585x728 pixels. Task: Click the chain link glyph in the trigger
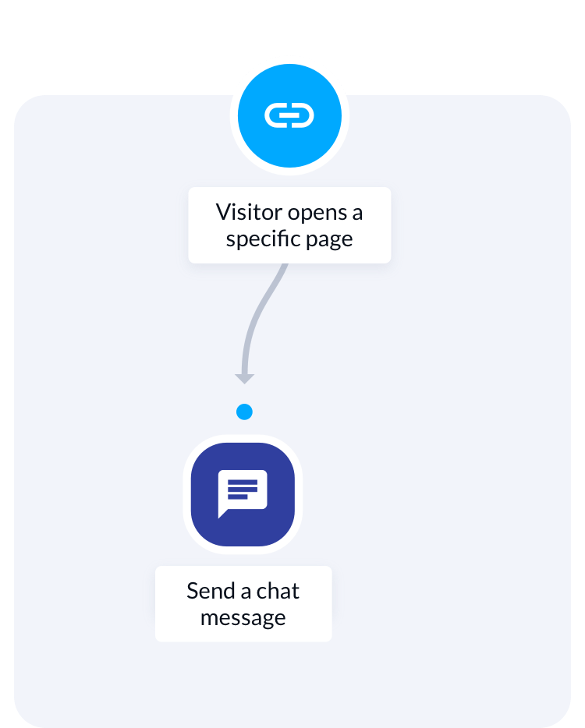coord(289,115)
